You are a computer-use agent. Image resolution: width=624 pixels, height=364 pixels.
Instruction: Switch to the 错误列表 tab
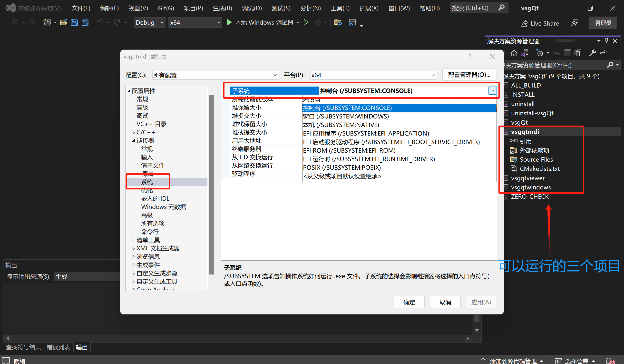(58, 347)
